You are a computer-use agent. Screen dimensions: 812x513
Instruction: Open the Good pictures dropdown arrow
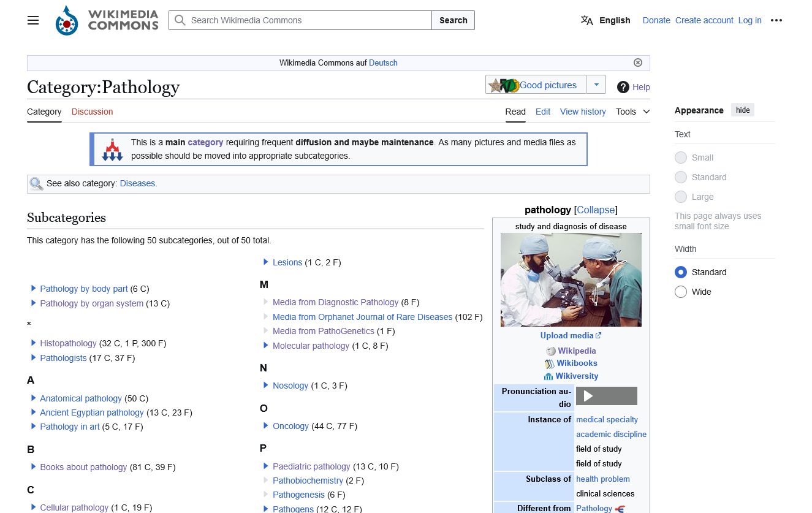pos(596,85)
